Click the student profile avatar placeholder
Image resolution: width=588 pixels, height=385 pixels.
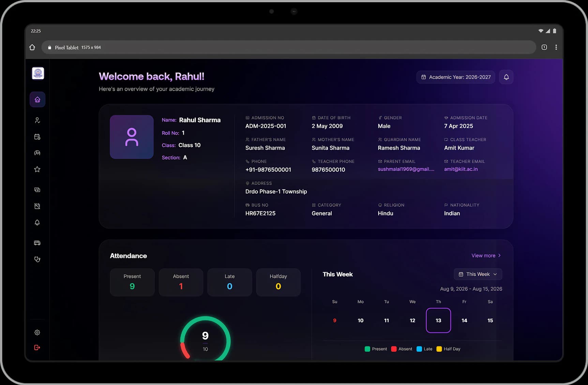point(132,137)
